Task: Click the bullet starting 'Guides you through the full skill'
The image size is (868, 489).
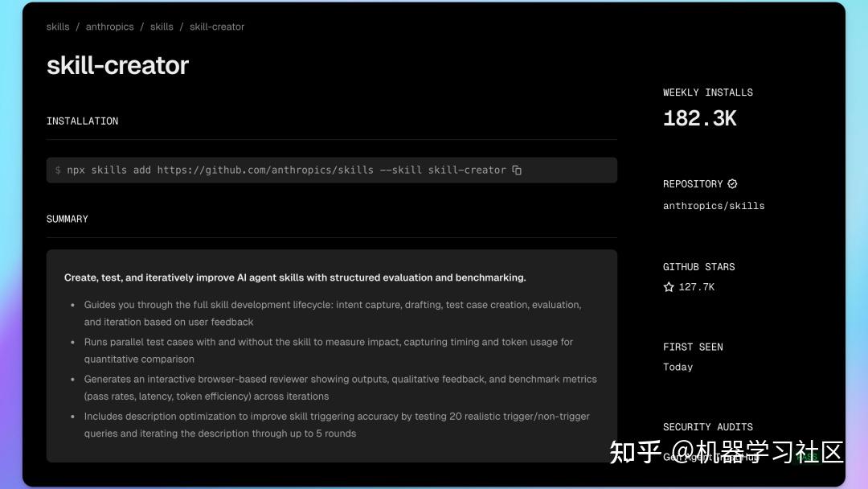Action: coord(333,314)
